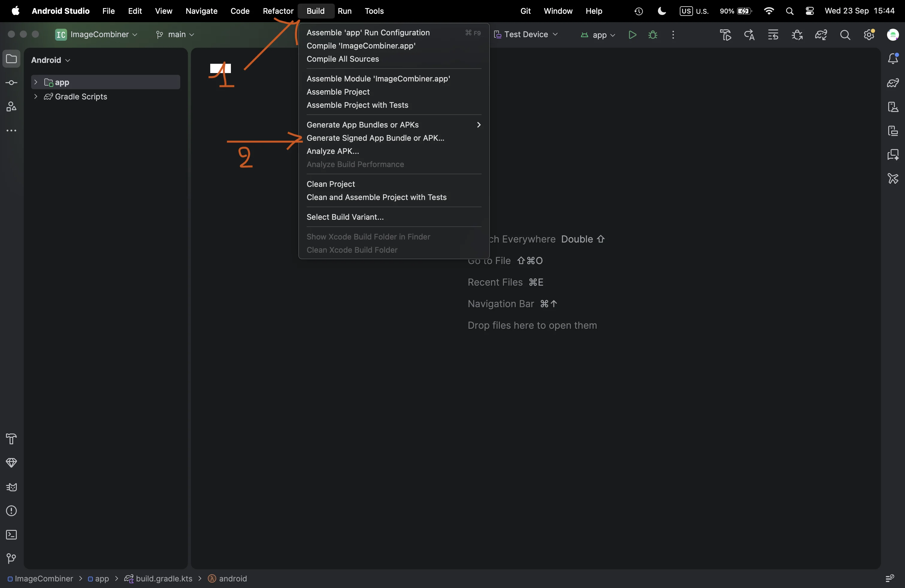
Task: Open the Terminal tool window
Action: point(11,535)
